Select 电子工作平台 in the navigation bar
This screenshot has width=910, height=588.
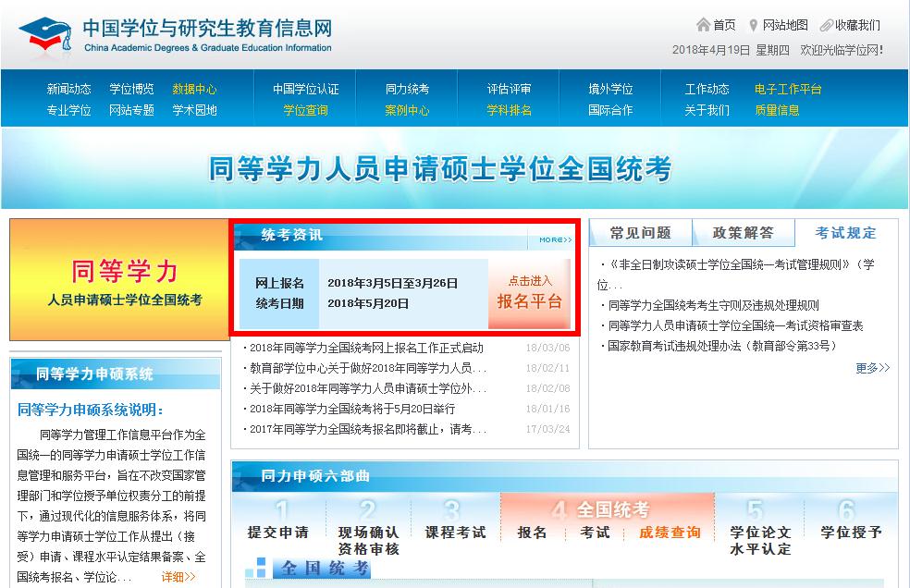pos(788,90)
